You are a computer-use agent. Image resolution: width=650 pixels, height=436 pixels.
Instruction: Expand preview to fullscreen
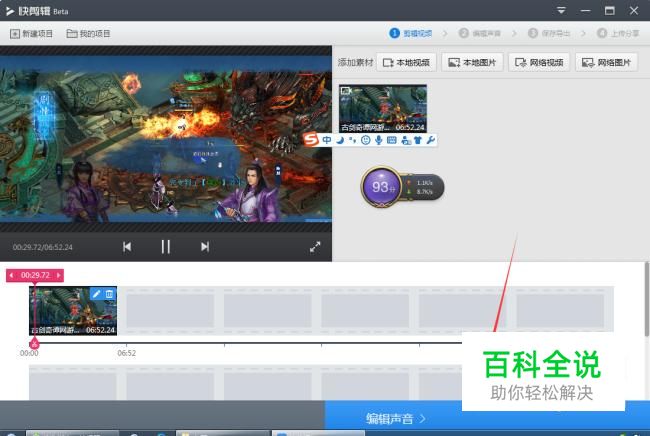(x=315, y=247)
